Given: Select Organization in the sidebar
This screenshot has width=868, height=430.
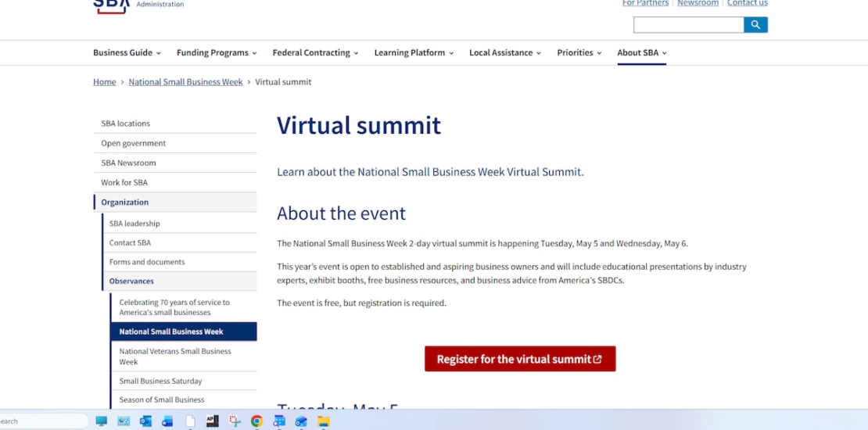Looking at the screenshot, I should [175, 202].
